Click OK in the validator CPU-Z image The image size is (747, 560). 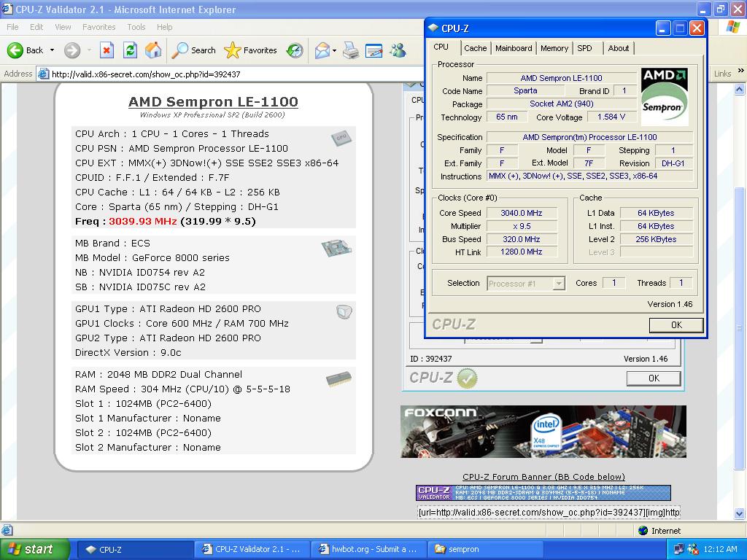(x=654, y=378)
